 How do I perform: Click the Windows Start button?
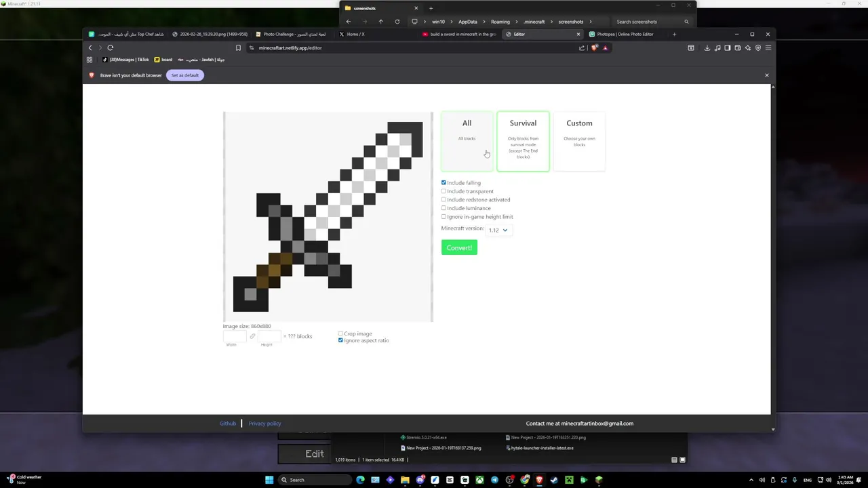point(269,480)
